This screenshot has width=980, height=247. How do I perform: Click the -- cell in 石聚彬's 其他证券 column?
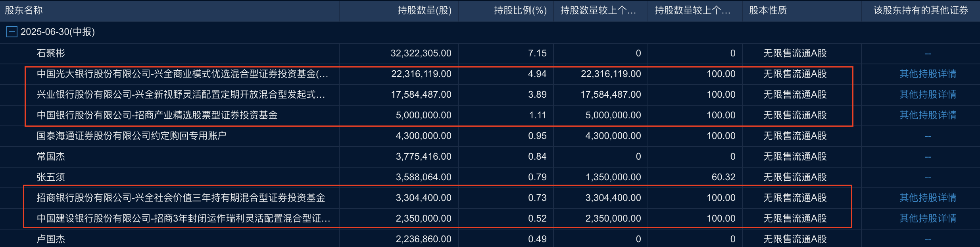point(927,53)
